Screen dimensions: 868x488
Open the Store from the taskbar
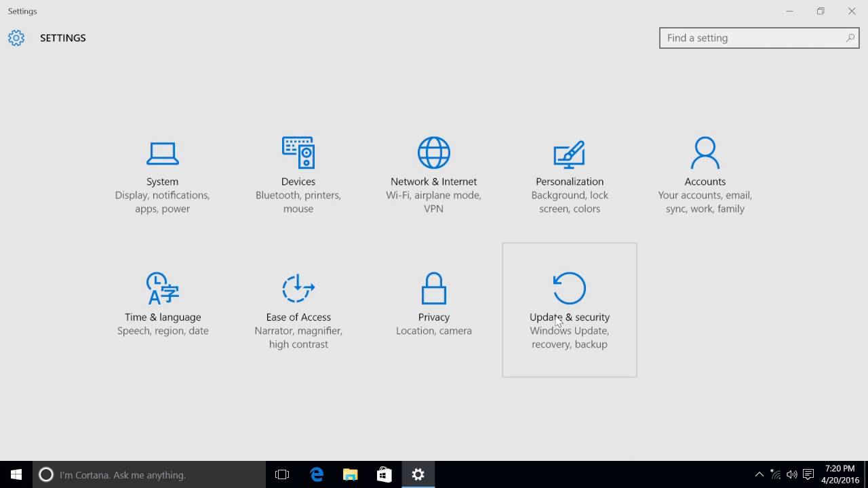click(x=384, y=474)
